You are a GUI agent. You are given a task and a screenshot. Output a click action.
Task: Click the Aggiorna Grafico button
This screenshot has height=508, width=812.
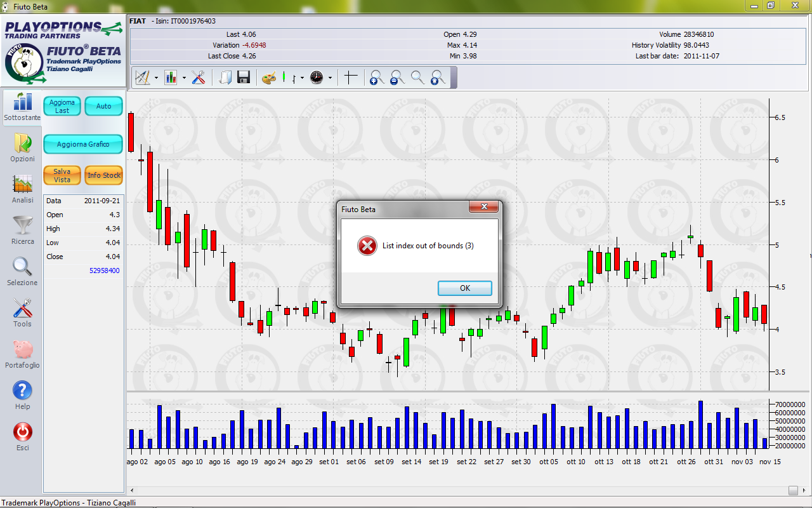point(83,144)
